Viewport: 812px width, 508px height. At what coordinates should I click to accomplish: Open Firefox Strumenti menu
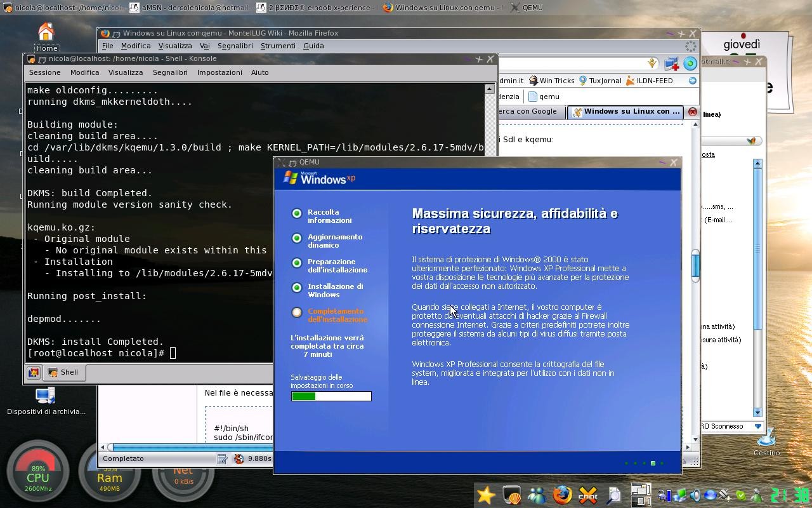click(278, 46)
